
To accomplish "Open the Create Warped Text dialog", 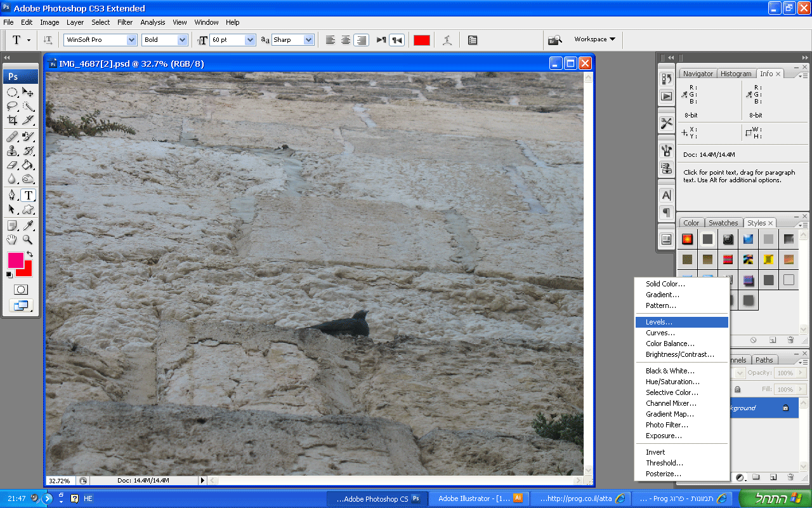I will [447, 40].
